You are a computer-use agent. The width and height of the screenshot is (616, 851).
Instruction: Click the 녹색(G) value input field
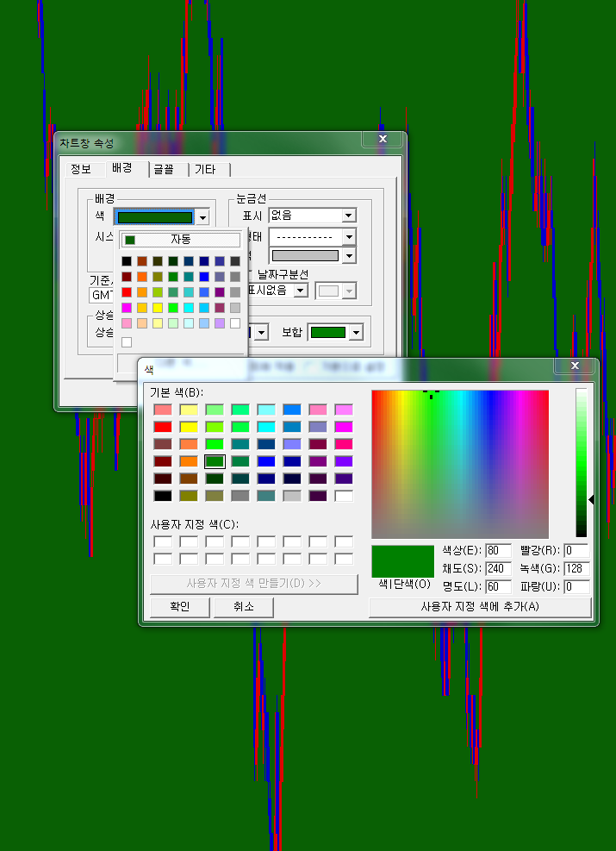(576, 568)
